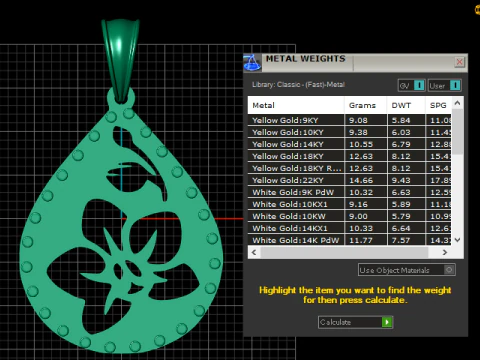
Task: Select the Yellow Gold:18KY row
Action: click(349, 156)
